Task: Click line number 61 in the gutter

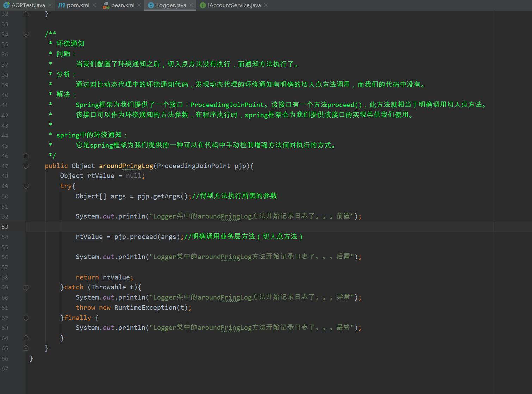Action: (x=5, y=308)
